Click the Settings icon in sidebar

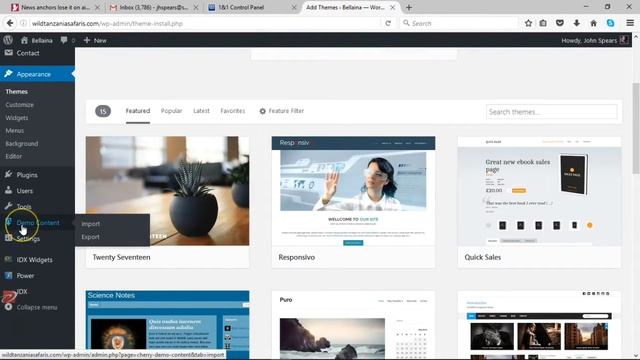(8, 238)
